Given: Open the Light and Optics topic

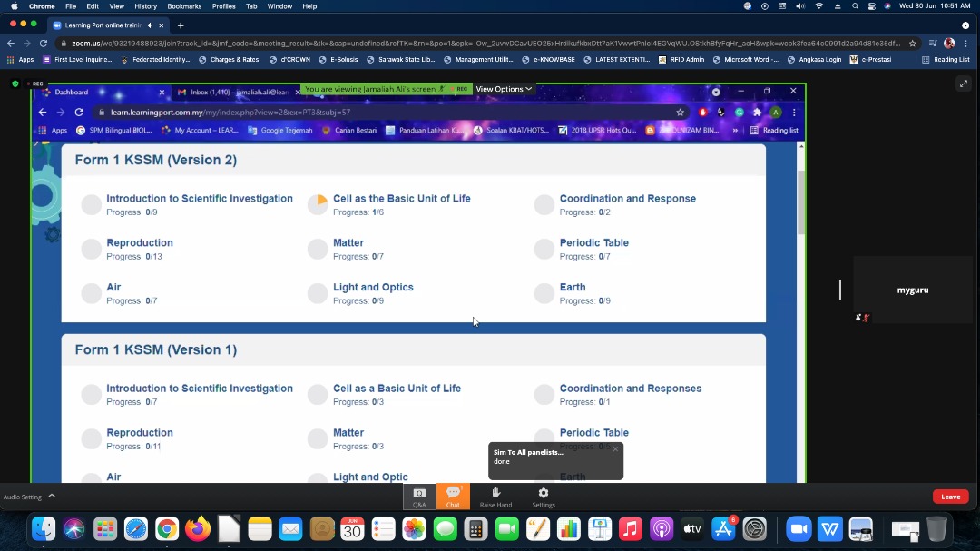Looking at the screenshot, I should pos(373,287).
